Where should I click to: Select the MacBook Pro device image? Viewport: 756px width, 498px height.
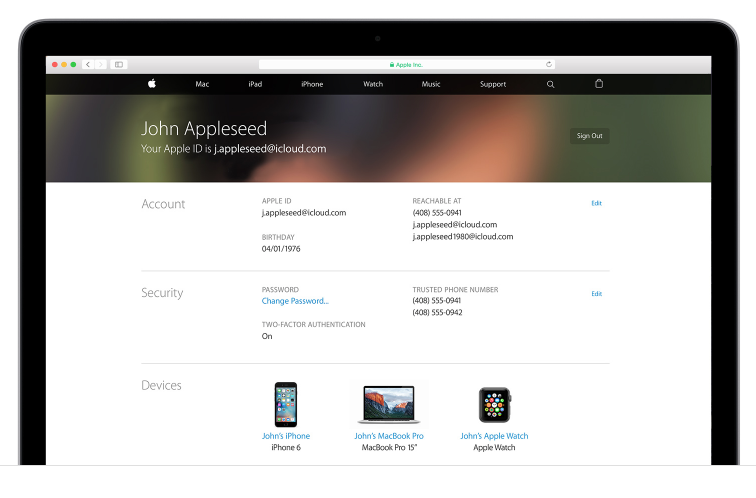coord(389,404)
